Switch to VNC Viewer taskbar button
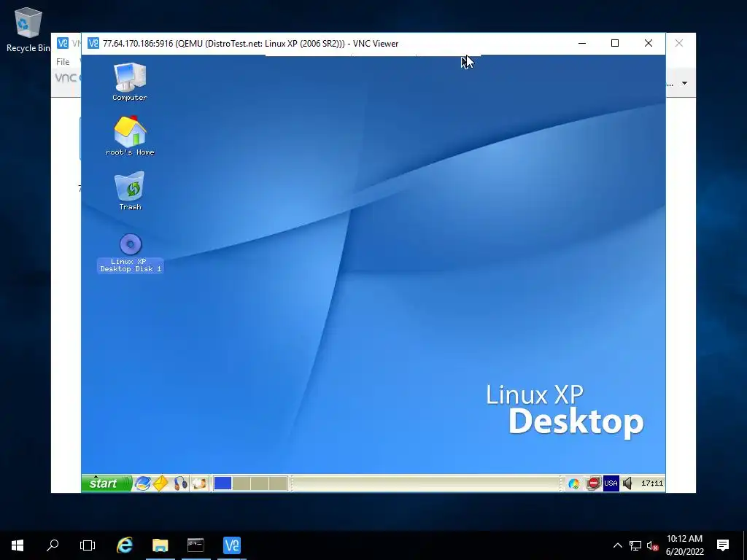The height and width of the screenshot is (560, 747). coord(232,545)
